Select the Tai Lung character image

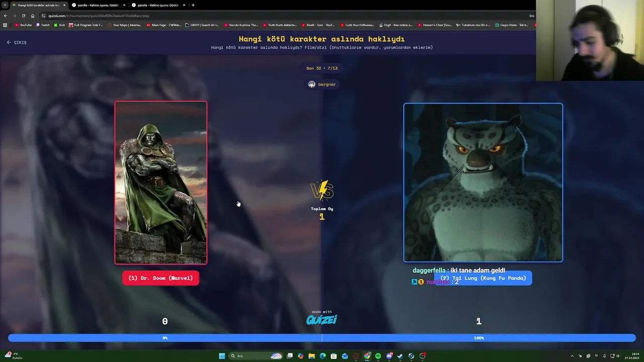483,183
